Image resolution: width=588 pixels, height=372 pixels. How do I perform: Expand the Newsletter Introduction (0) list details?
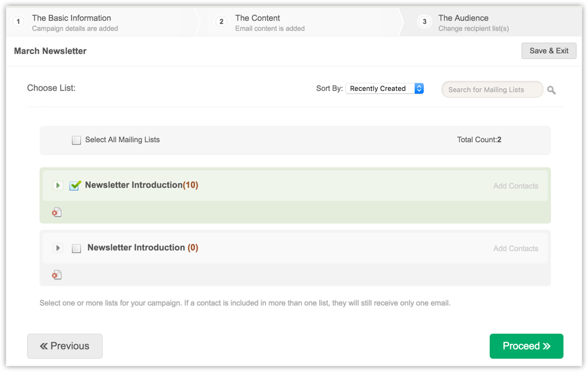pyautogui.click(x=58, y=248)
